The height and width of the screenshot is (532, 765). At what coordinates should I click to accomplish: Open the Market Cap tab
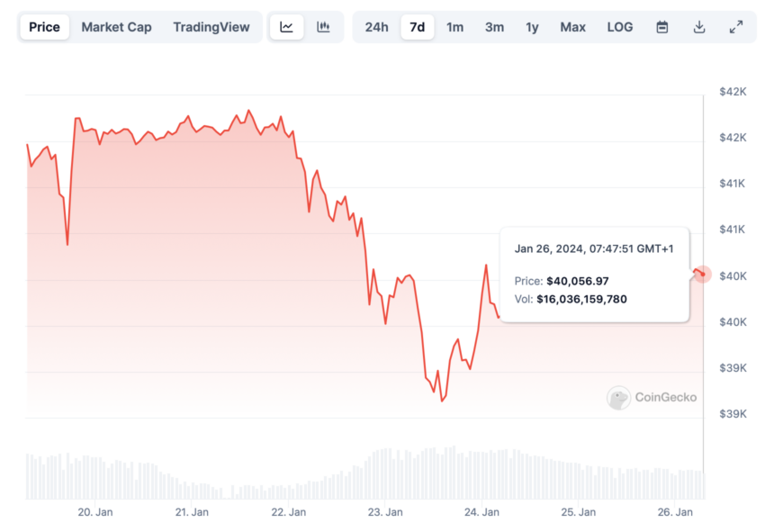pos(116,27)
